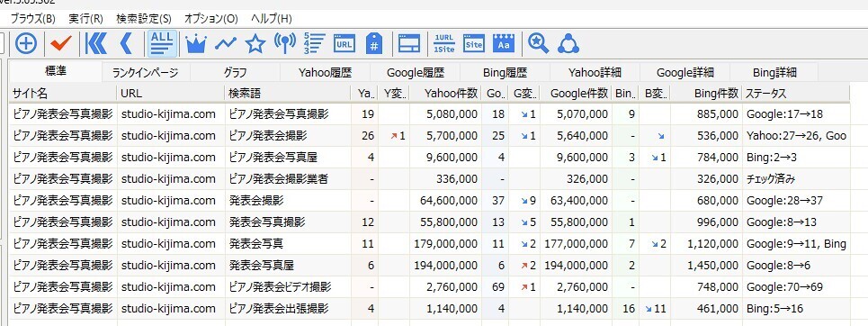Click the line graph icon
868x326 pixels.
[x=225, y=43]
